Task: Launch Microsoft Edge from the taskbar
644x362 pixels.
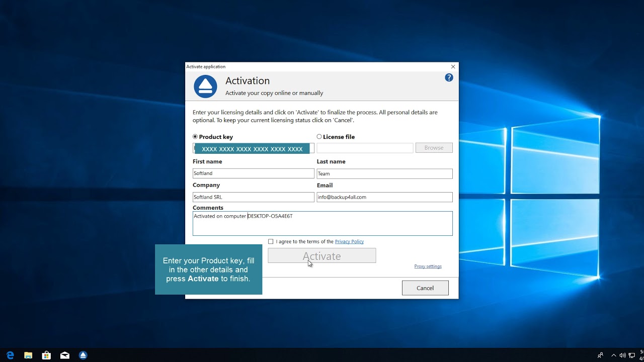Action: [x=10, y=355]
